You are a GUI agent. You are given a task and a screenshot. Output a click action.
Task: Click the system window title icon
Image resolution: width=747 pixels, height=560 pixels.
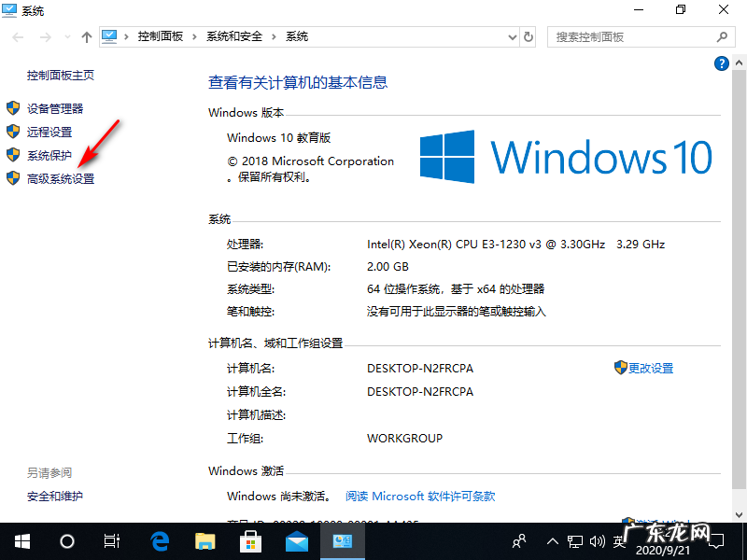click(9, 10)
